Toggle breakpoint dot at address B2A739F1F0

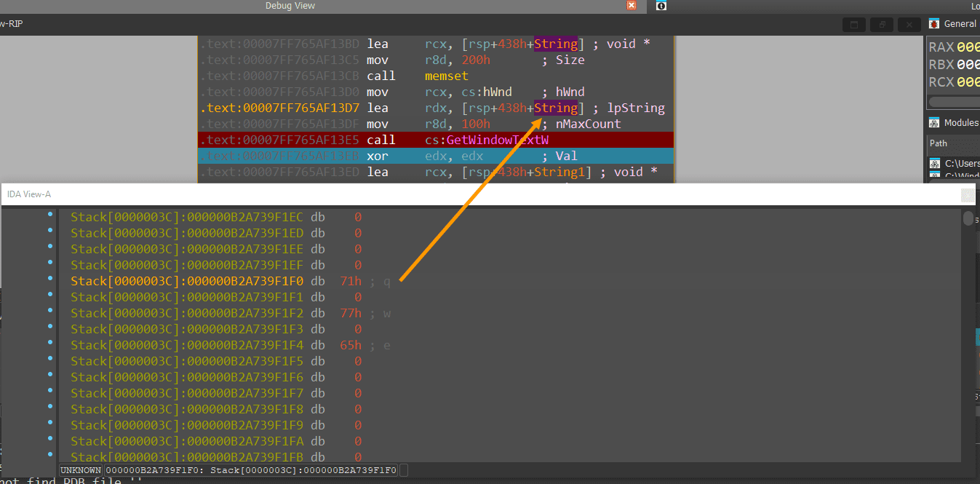click(x=50, y=279)
